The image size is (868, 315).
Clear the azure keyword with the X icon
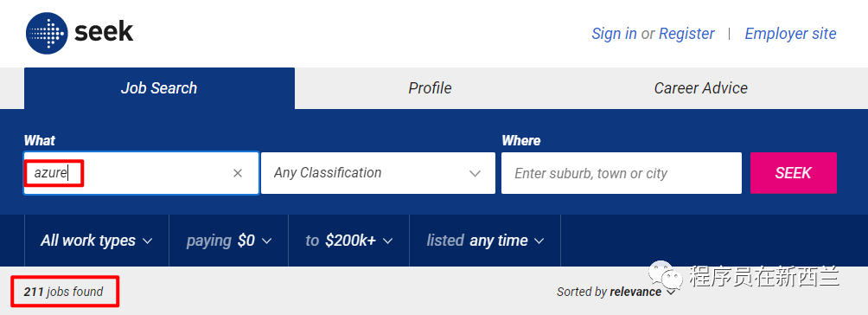238,173
